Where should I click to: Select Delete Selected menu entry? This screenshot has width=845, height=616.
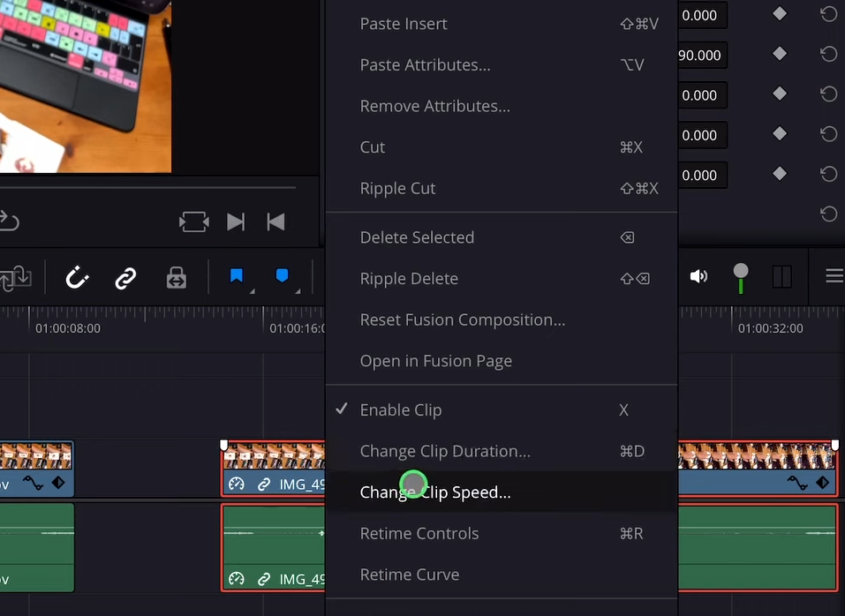pyautogui.click(x=502, y=237)
